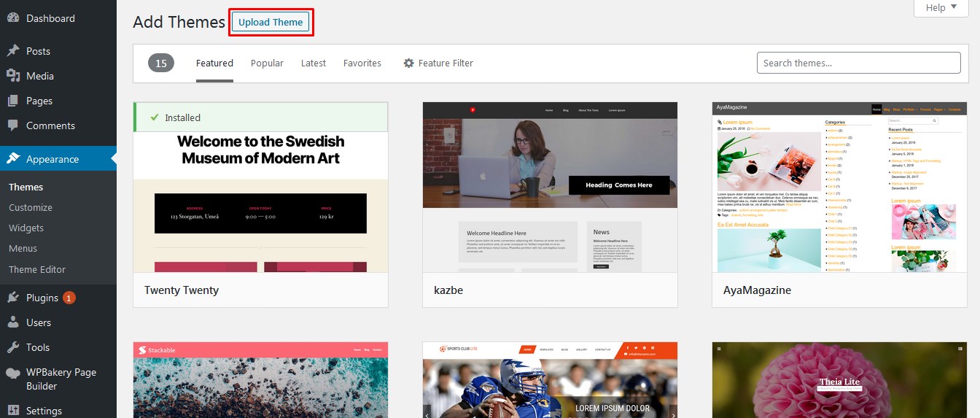This screenshot has width=980, height=418.
Task: Click the WPBakery Page Builder cloud icon
Action: click(x=12, y=373)
